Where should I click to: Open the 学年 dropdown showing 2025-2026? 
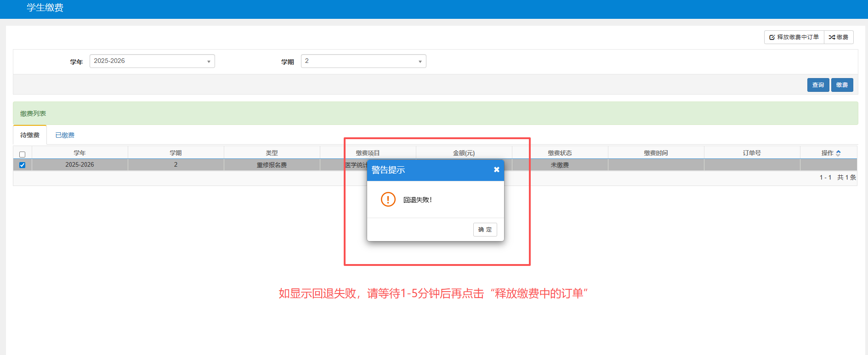click(152, 61)
